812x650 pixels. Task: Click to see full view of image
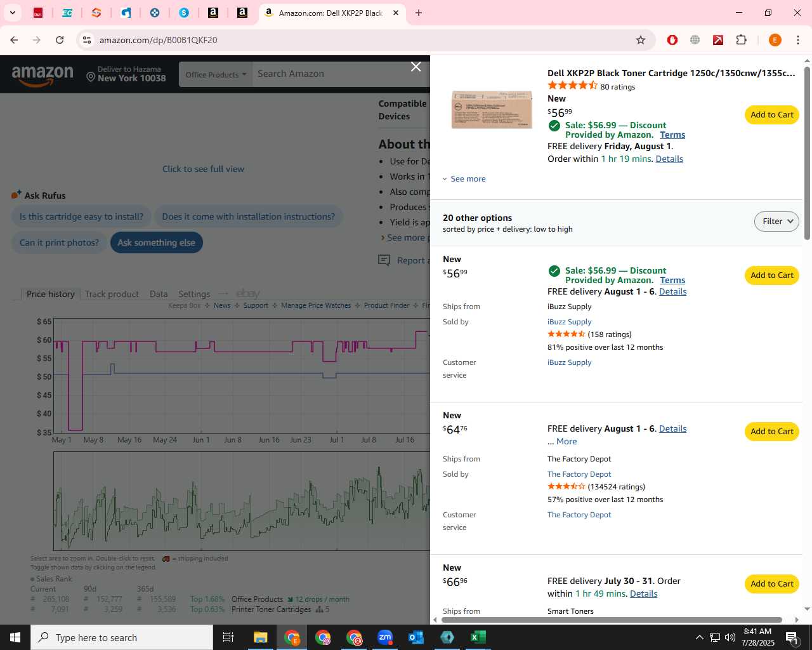tap(203, 169)
